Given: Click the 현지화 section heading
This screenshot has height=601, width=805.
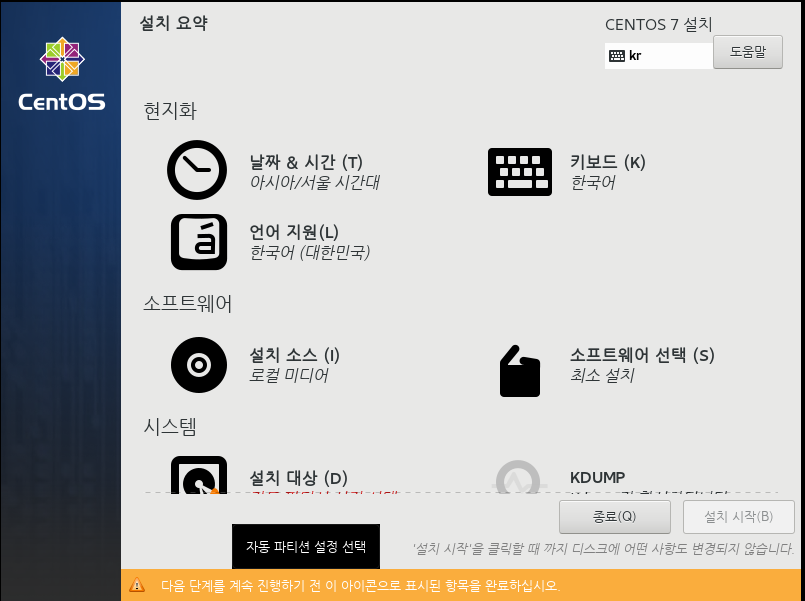Looking at the screenshot, I should 170,111.
